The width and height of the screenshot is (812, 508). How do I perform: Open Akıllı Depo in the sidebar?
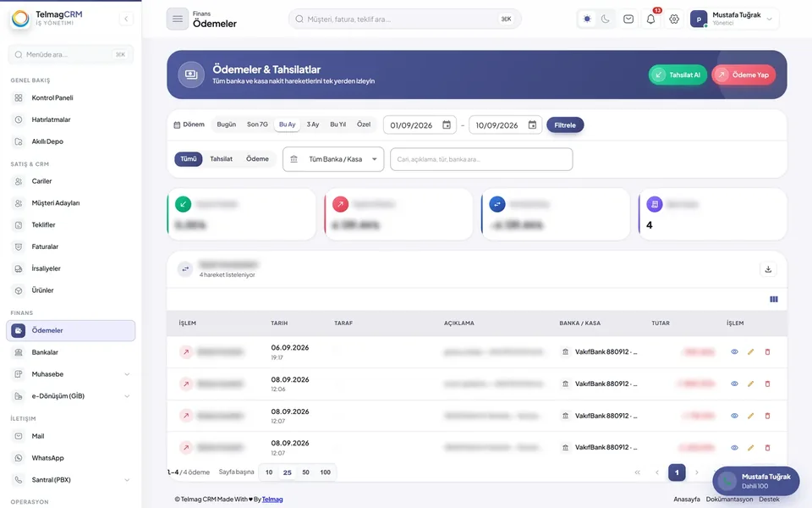71,141
